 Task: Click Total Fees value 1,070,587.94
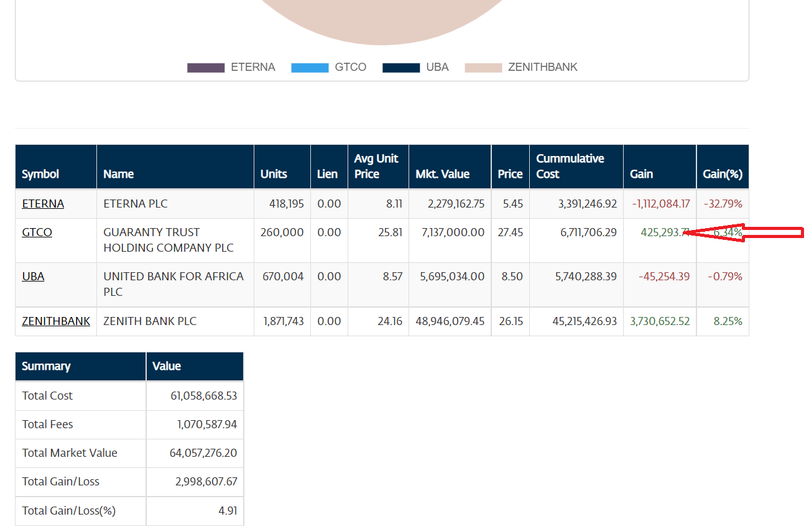(x=207, y=424)
